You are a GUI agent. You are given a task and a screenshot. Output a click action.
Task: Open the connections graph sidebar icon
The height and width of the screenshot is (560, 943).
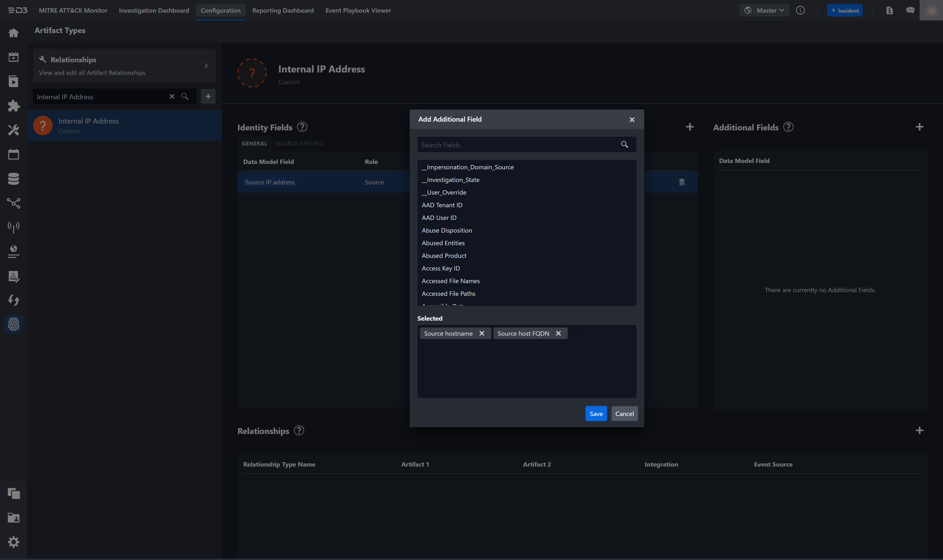tap(14, 203)
